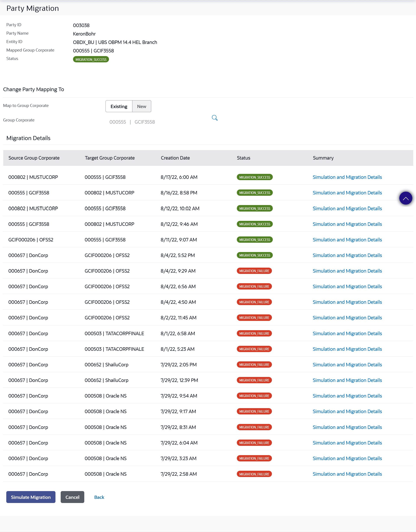Open details for 7/29/22, 2:58 AM migration
Viewport: 416px width, 532px height.
click(x=347, y=474)
